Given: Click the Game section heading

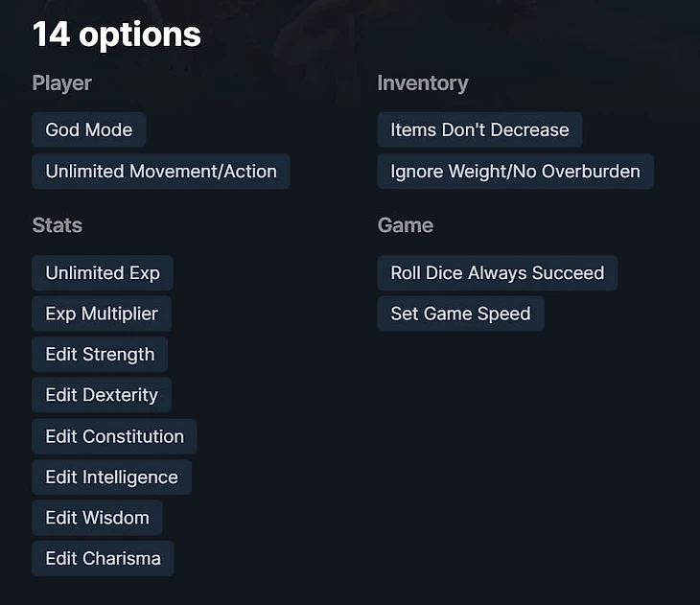Looking at the screenshot, I should click(405, 225).
